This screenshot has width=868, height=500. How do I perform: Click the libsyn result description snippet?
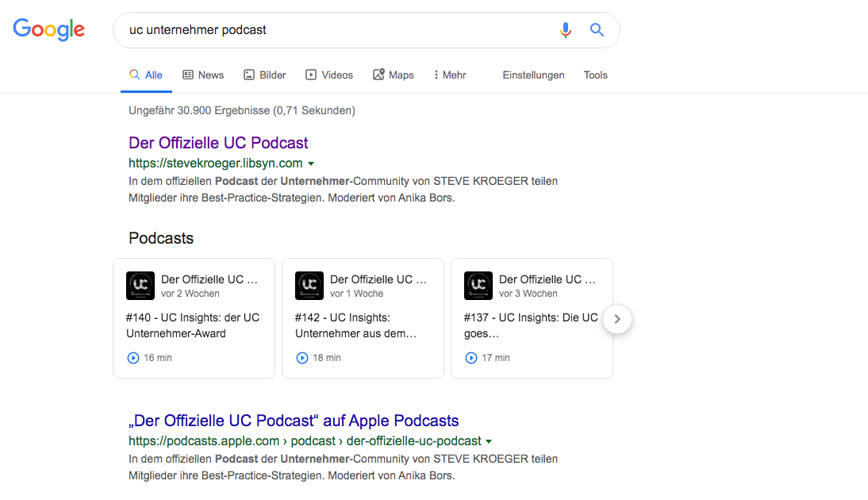click(344, 190)
